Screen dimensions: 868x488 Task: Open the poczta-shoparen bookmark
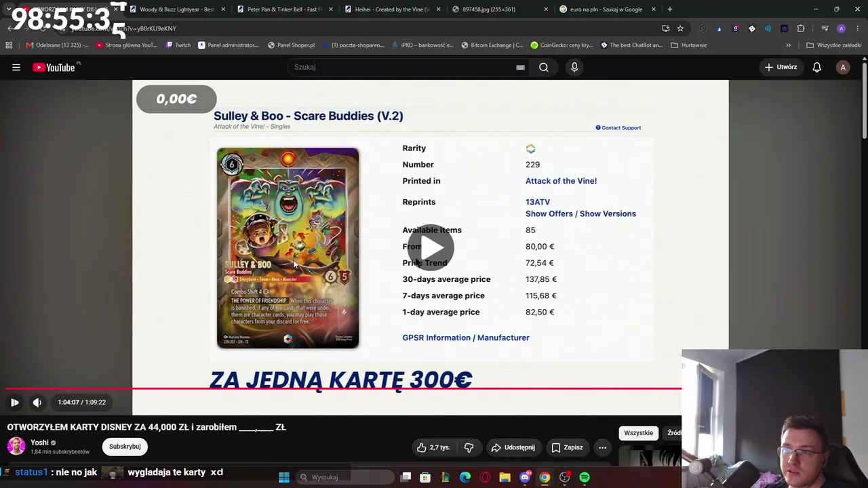(353, 45)
